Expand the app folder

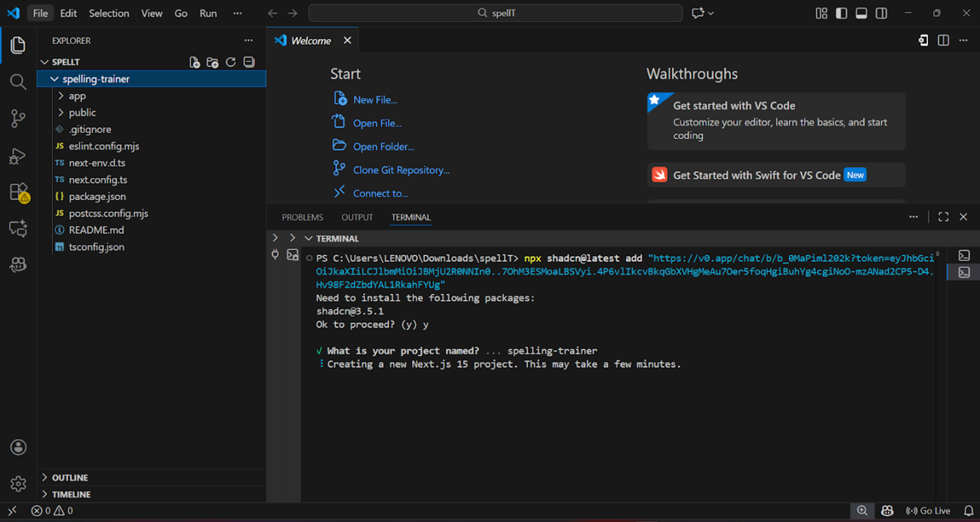click(77, 96)
